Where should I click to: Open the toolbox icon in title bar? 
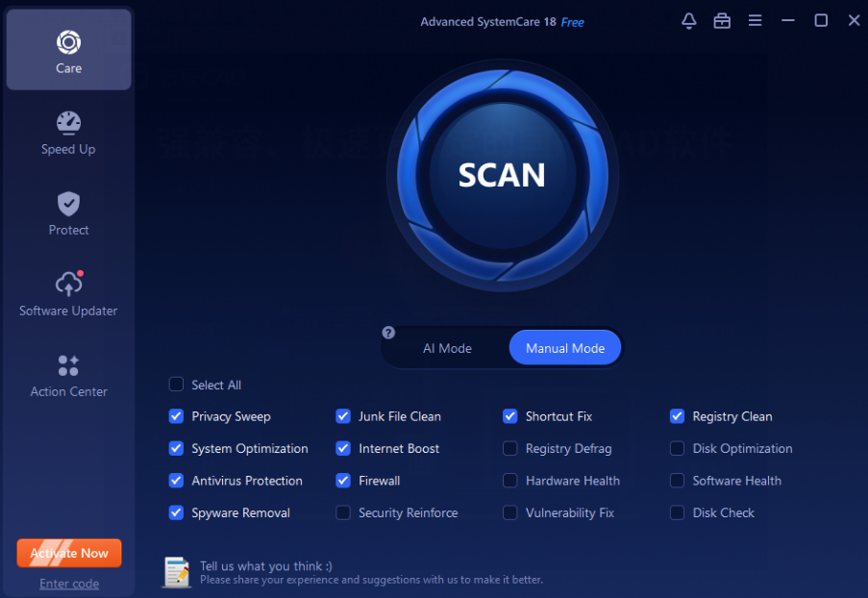pyautogui.click(x=722, y=21)
